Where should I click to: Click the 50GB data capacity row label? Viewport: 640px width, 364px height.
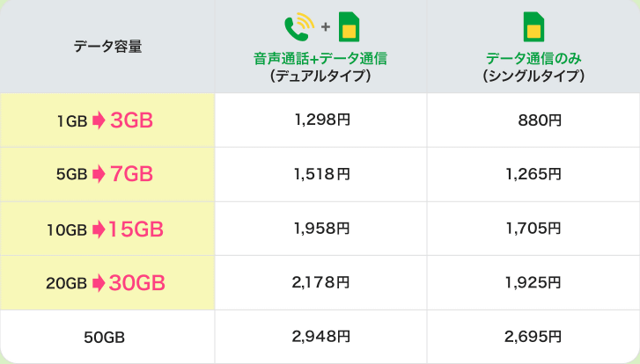(106, 337)
